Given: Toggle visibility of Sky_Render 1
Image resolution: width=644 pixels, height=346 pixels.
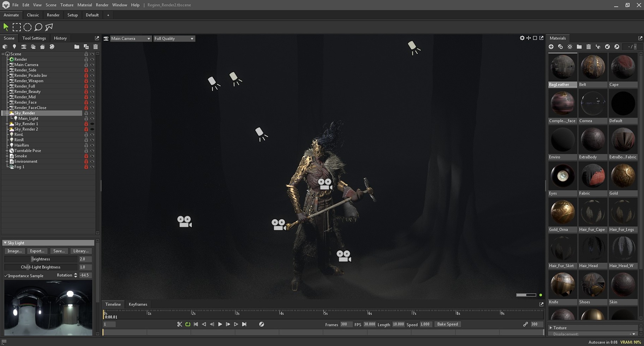Looking at the screenshot, I should click(92, 124).
